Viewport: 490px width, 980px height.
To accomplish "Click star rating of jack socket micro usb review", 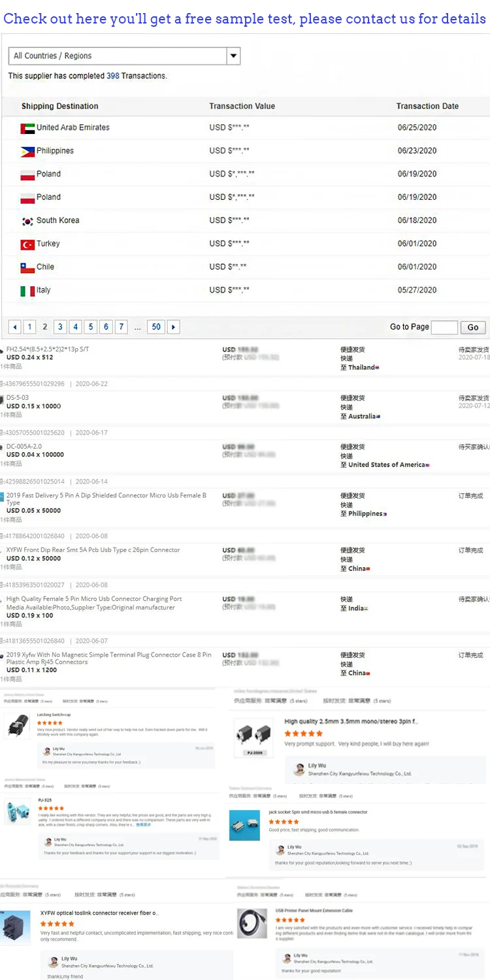I will [x=284, y=822].
